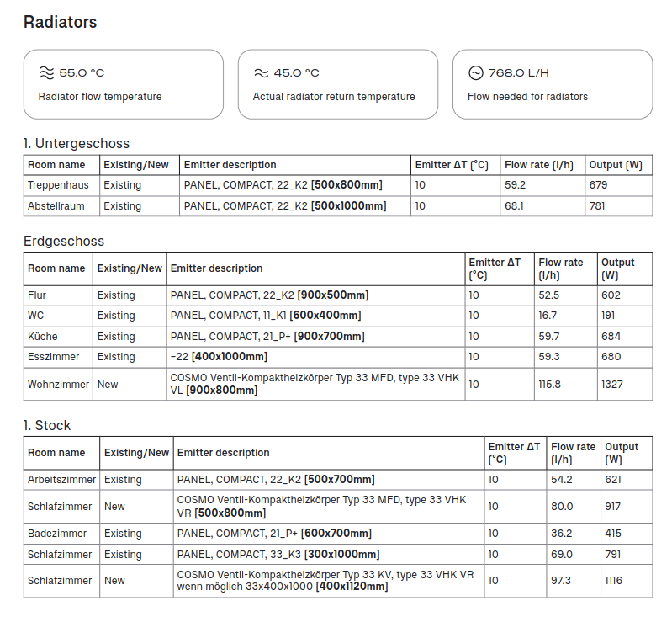Click the Erdgeschoss section heading

[x=64, y=241]
